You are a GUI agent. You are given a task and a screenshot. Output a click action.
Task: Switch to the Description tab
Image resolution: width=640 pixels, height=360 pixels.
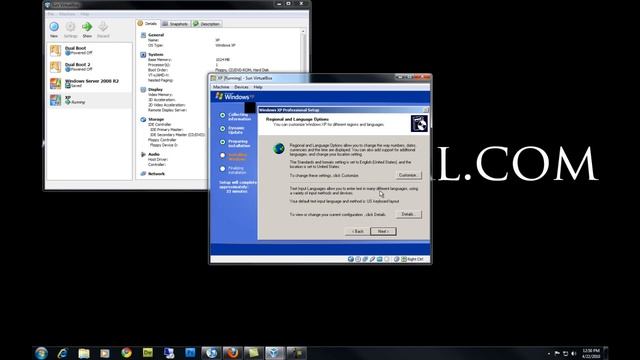pos(207,24)
